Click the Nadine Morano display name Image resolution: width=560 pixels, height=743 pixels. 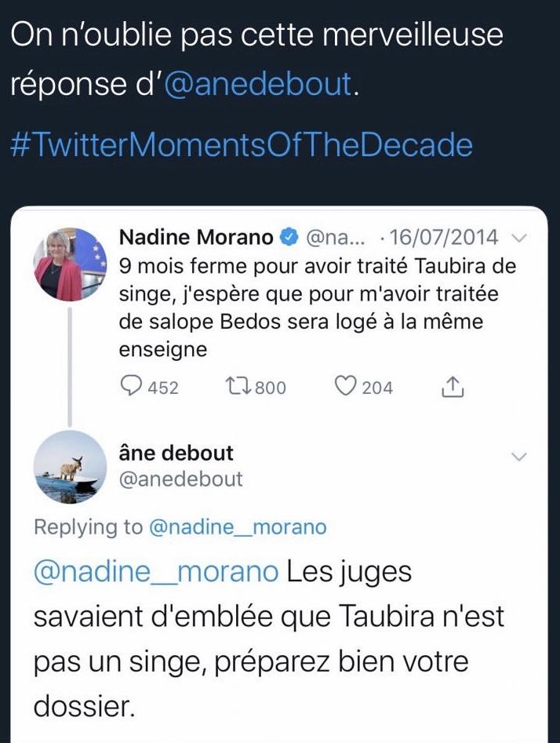(196, 237)
